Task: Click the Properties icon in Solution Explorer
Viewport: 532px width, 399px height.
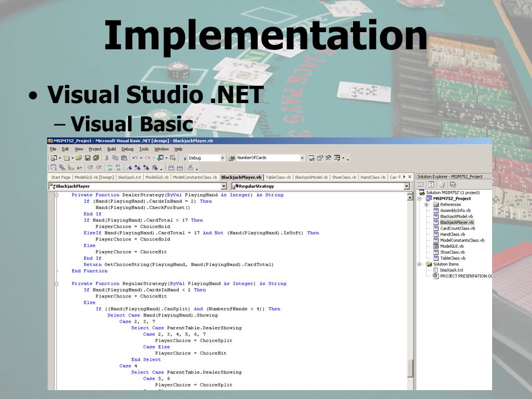Action: click(x=453, y=185)
